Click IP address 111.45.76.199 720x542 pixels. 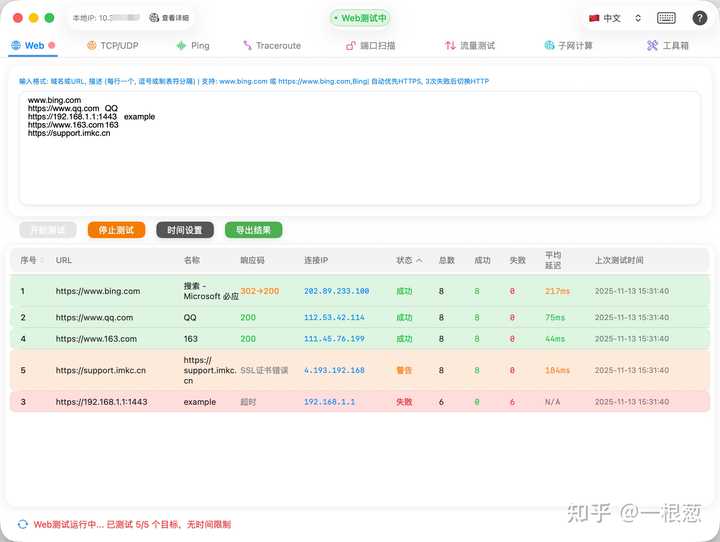coord(334,339)
